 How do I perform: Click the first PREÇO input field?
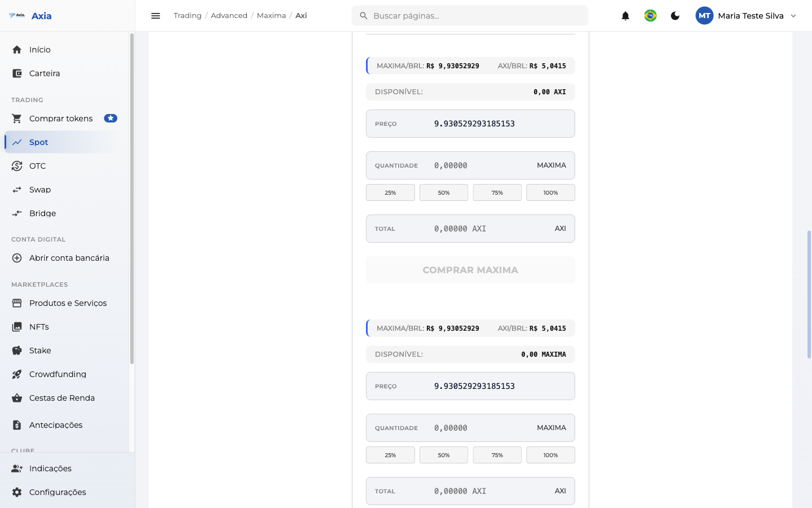pos(470,124)
